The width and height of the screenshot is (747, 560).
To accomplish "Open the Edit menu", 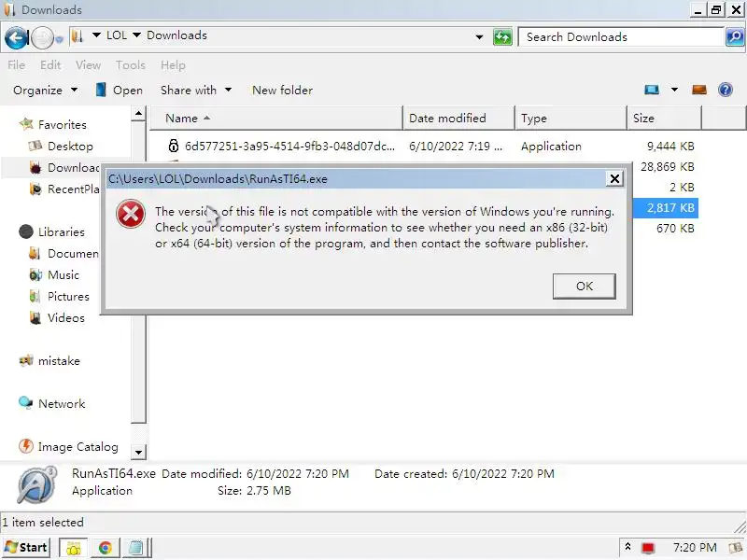I will point(50,64).
